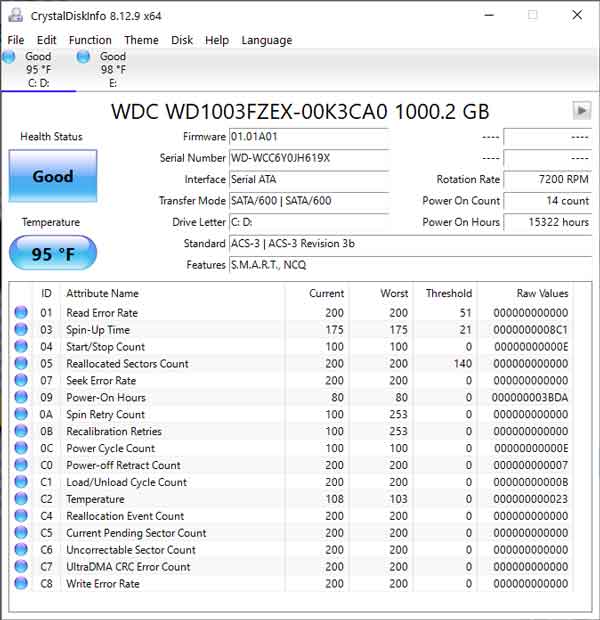This screenshot has height=620, width=600.
Task: Click the Features field S.M.A.R.T., NCQ
Action: (410, 265)
